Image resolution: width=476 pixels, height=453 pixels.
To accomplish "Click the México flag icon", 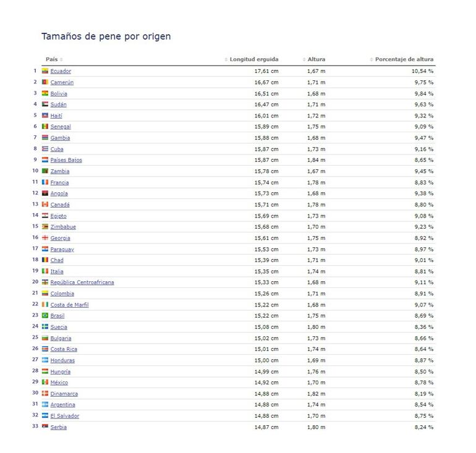I will [45, 383].
